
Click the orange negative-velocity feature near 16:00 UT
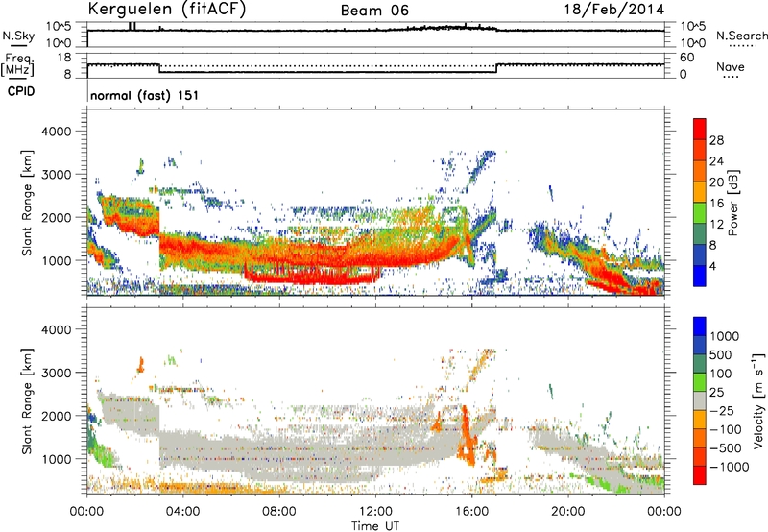coord(466,436)
